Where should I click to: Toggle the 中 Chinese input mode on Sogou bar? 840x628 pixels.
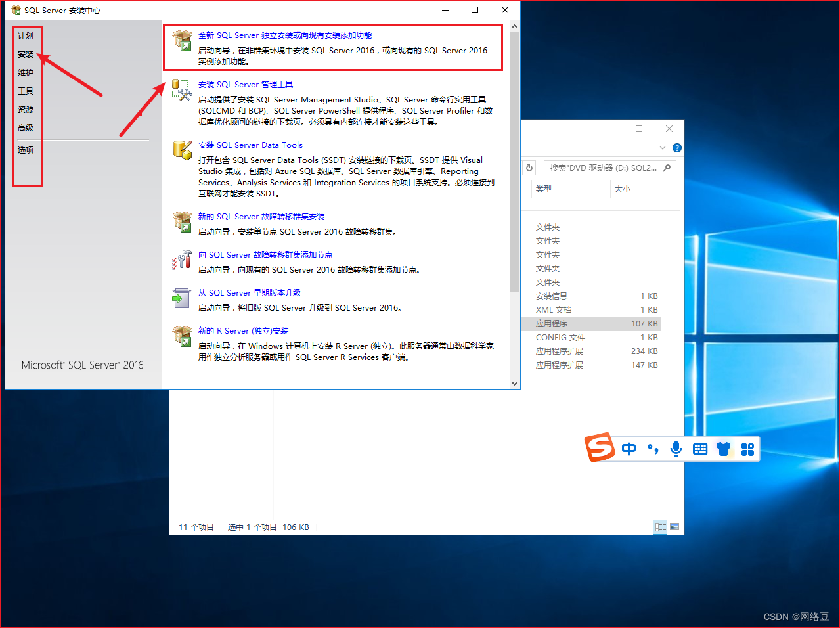[629, 449]
